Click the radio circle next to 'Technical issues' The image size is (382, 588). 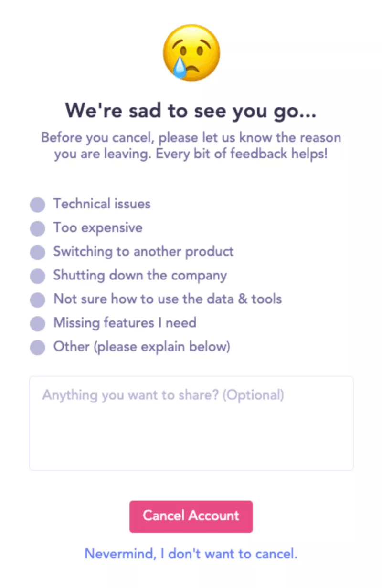click(37, 204)
